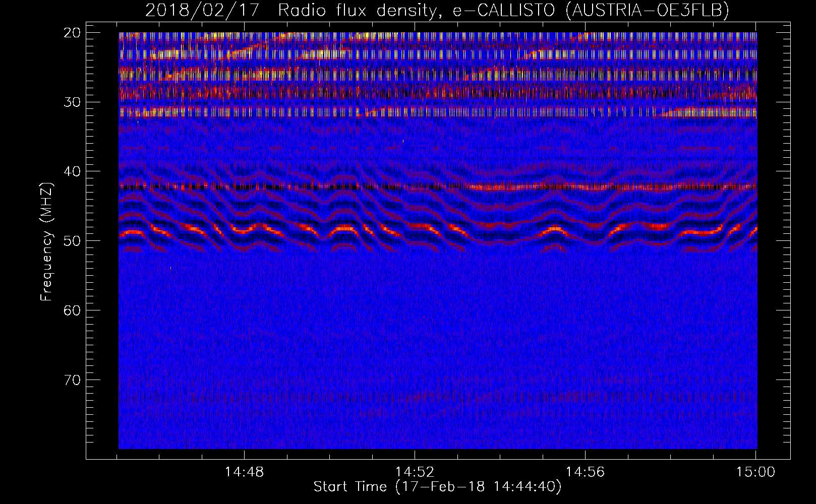Click the 30 frequency tick label
The image size is (816, 504).
(73, 102)
